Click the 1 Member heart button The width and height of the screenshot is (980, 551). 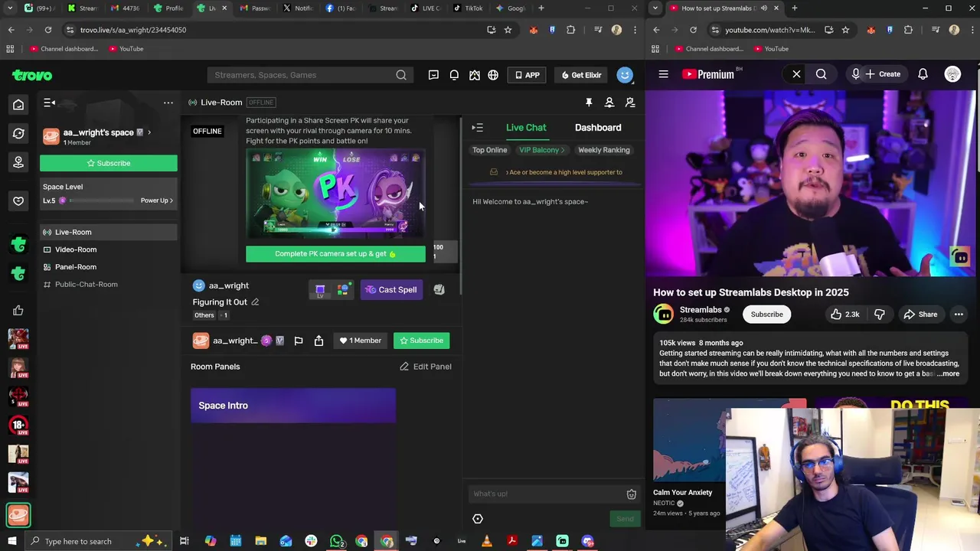point(361,341)
